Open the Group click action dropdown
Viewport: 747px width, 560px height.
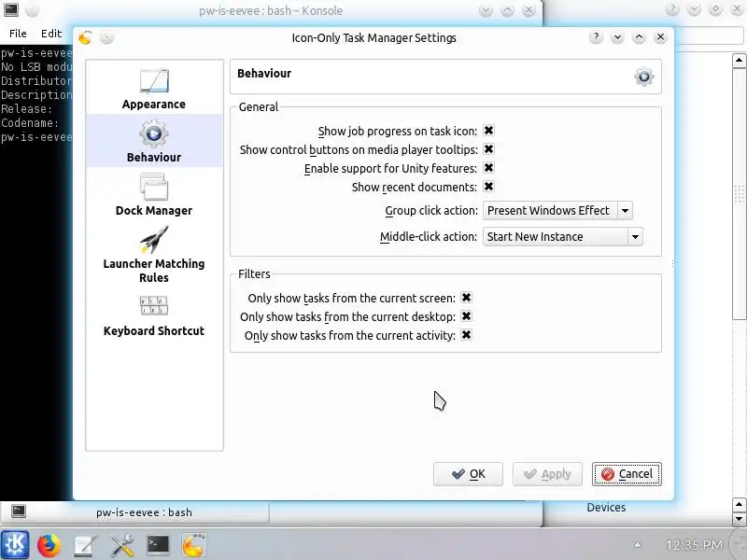coord(557,211)
